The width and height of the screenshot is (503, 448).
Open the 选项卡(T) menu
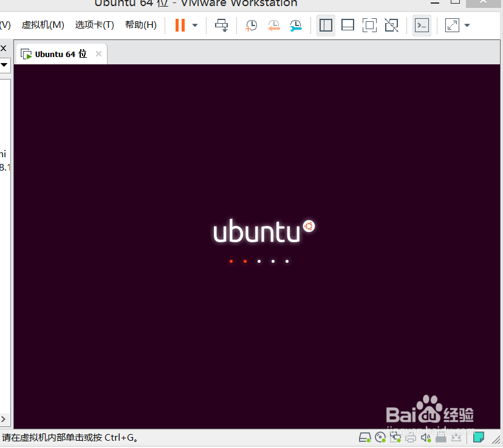95,25
